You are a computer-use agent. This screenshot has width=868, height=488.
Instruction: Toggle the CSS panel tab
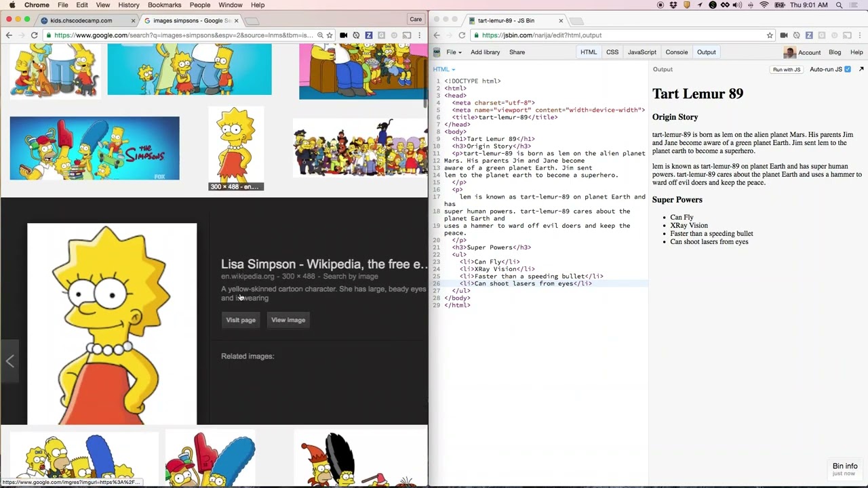(x=612, y=52)
